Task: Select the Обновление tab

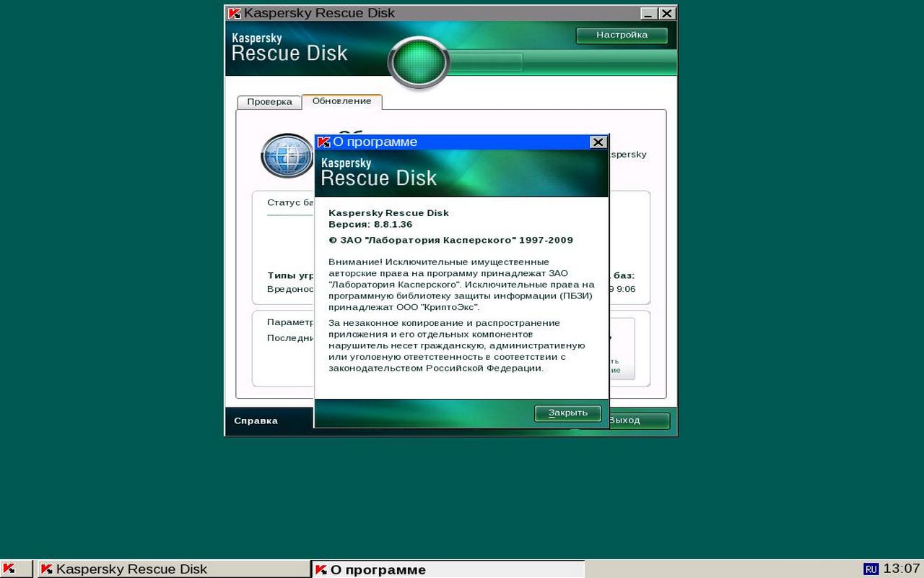Action: tap(341, 101)
